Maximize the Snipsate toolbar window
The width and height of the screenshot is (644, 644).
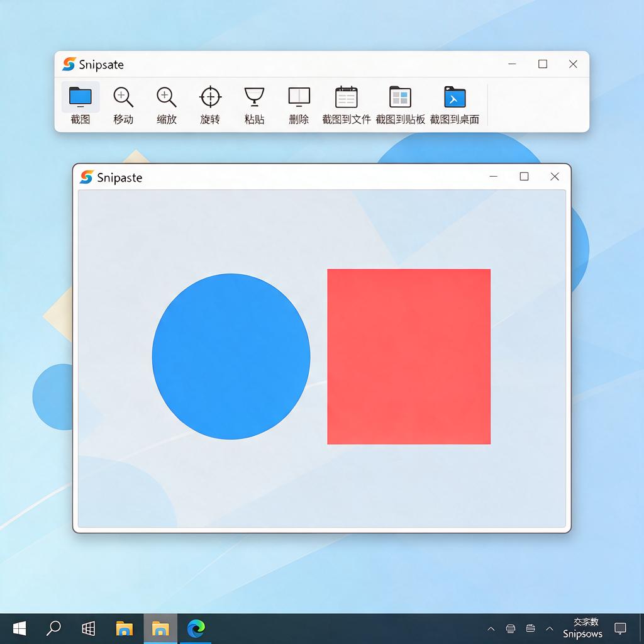coord(543,64)
